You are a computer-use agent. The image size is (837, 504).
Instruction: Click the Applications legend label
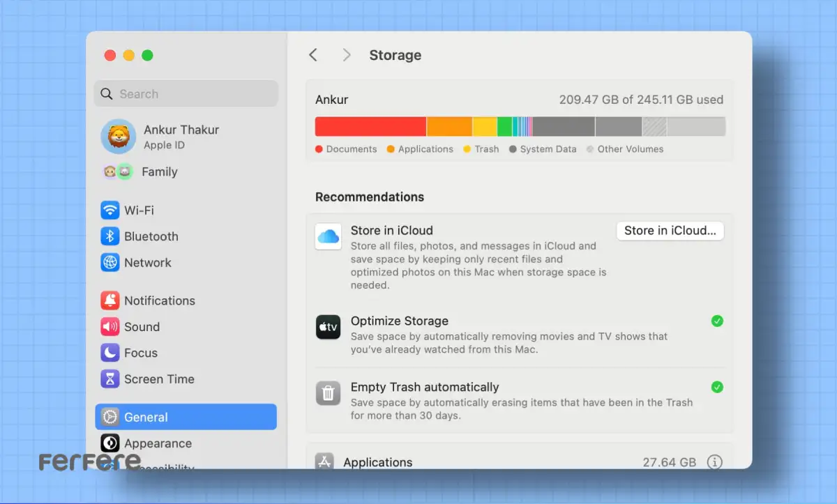pos(425,149)
